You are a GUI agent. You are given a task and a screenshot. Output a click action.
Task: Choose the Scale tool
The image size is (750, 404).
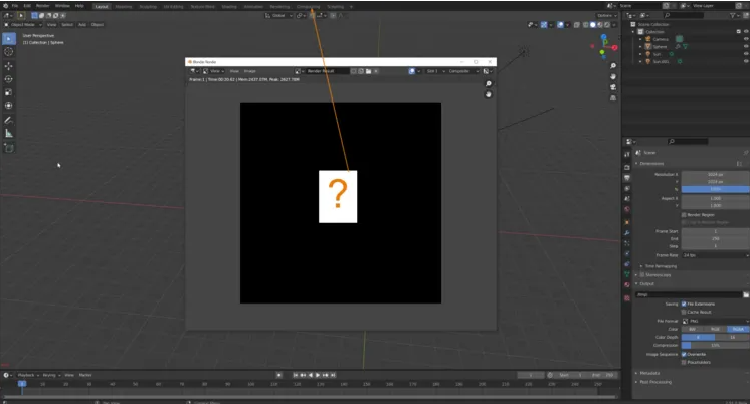9,91
